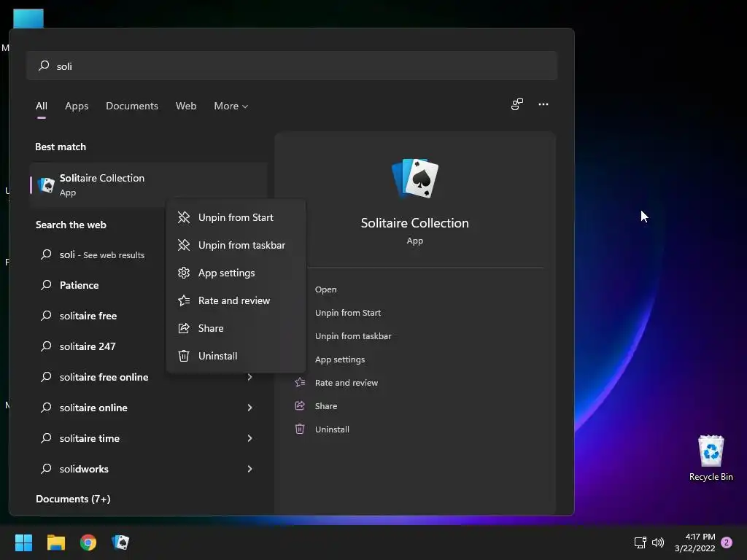747x560 pixels.
Task: Switch to the Apps tab
Action: click(77, 106)
